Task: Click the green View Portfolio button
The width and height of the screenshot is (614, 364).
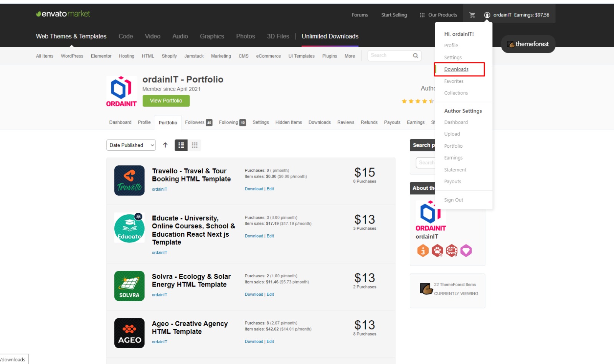Action: (166, 101)
